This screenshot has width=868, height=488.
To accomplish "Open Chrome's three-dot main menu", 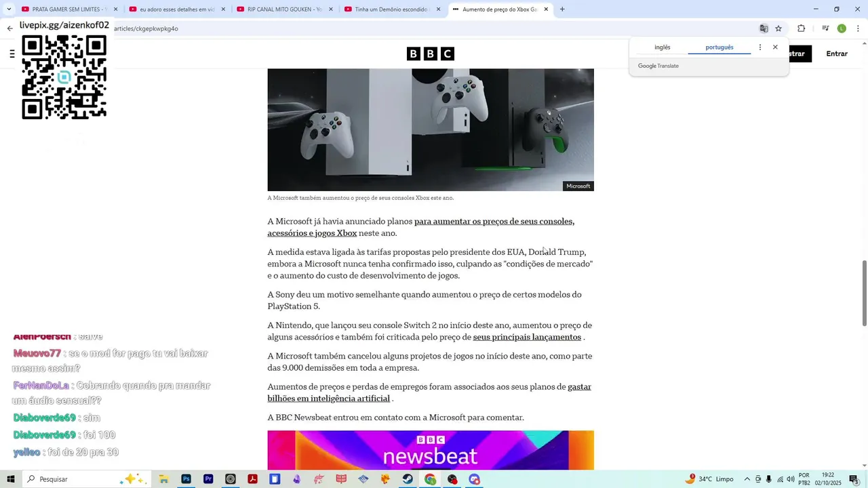I will pyautogui.click(x=858, y=28).
